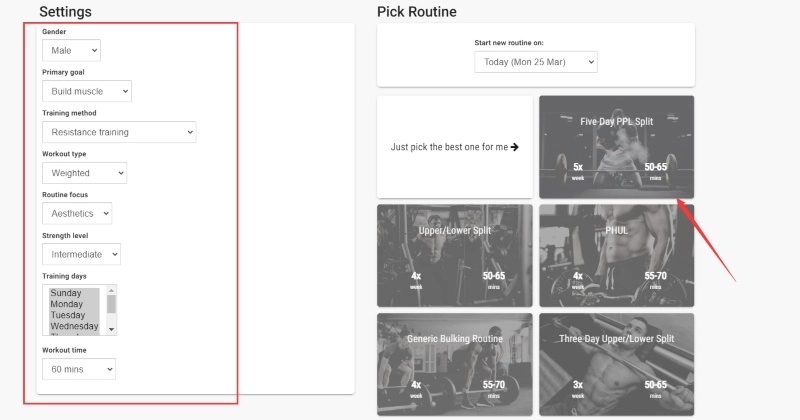Open the Gender dropdown
Viewport: 800px width, 420px height.
71,50
